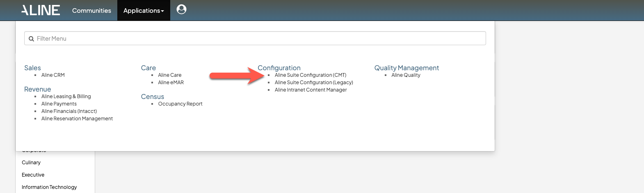This screenshot has width=644, height=193.
Task: Select Executive in the sidebar
Action: (x=33, y=175)
